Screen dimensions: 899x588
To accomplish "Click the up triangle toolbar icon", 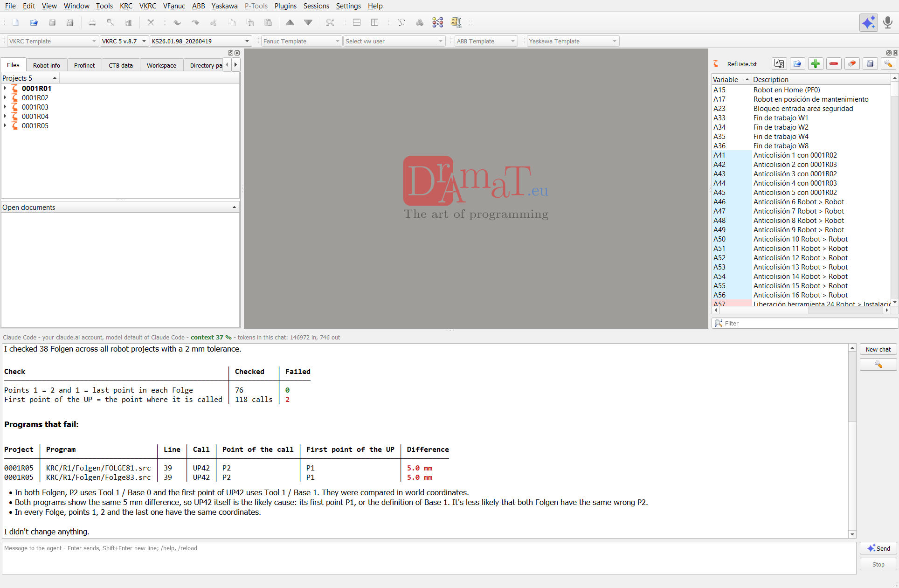I will (290, 22).
